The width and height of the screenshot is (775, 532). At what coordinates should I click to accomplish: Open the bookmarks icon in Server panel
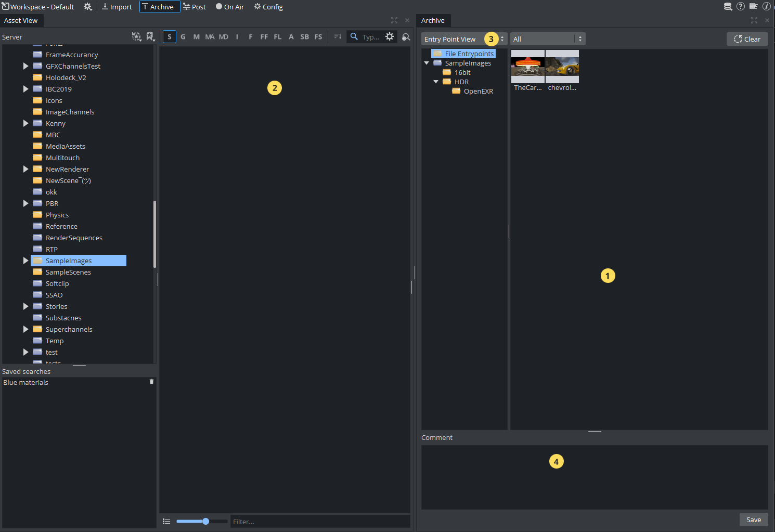click(150, 37)
